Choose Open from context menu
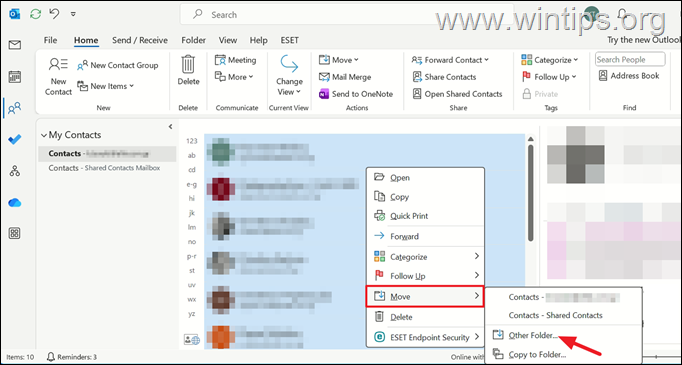 pyautogui.click(x=425, y=177)
